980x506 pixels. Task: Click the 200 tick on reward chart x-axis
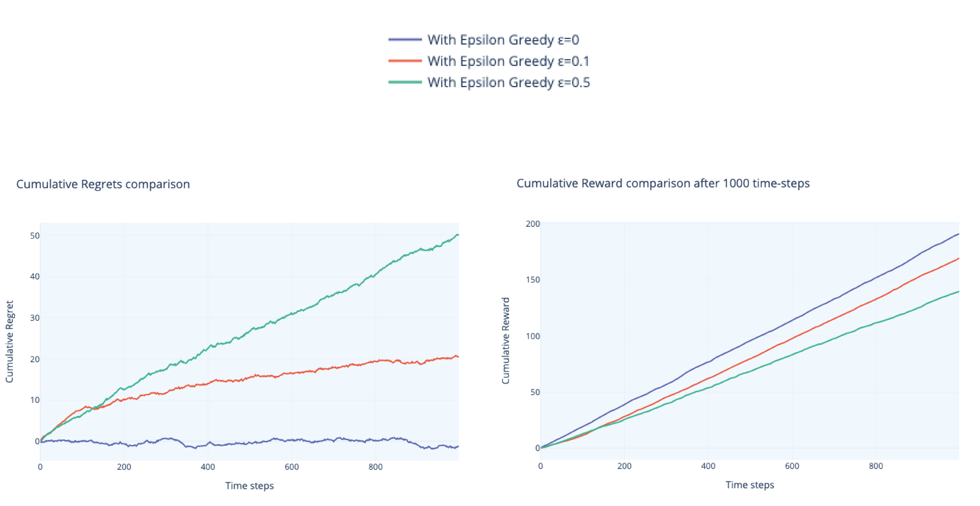624,466
